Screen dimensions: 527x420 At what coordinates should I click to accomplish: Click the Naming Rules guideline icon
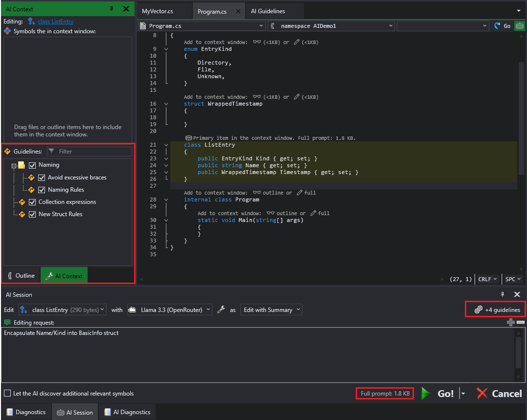point(31,190)
